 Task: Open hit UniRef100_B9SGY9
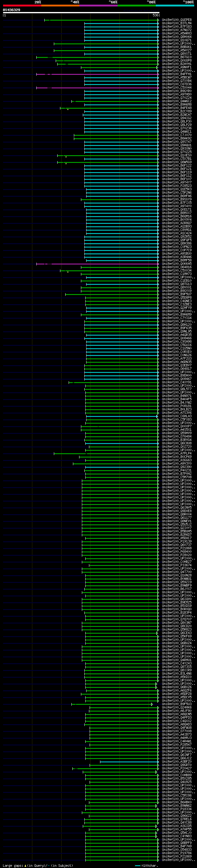coord(177,200)
